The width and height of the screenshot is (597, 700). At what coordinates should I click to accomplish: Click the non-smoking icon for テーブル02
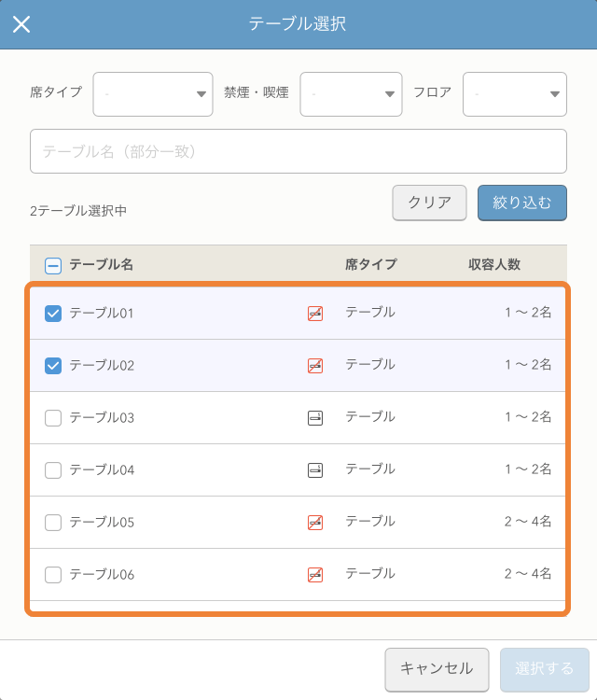pyautogui.click(x=315, y=366)
